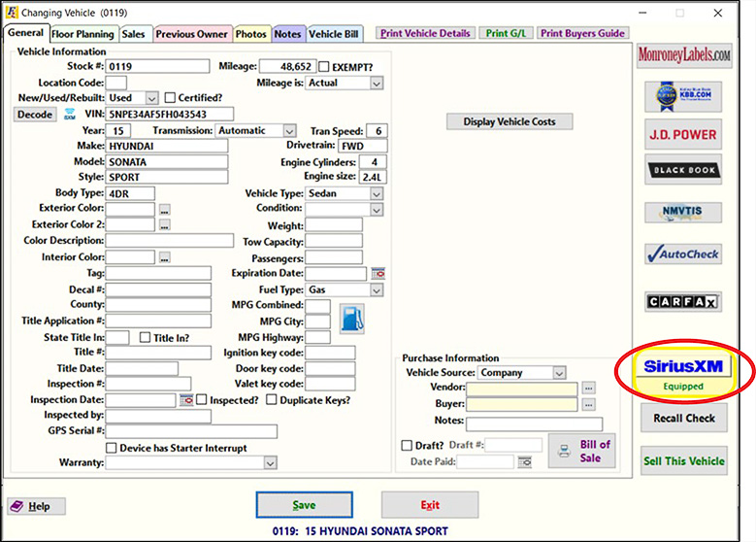Run the AutoCheck vehicle history report

coord(683,254)
